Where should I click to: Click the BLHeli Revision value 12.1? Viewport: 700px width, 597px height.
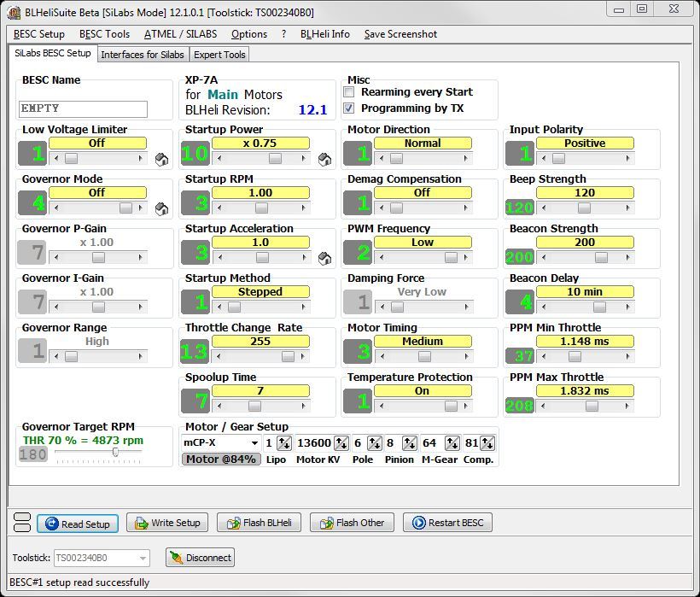[x=312, y=110]
